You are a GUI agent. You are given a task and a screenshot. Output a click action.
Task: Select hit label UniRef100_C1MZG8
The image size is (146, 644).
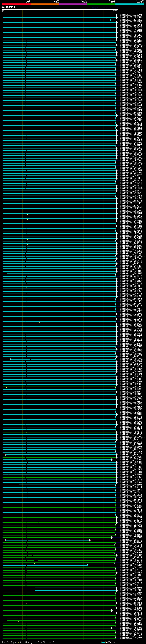tap(131, 25)
